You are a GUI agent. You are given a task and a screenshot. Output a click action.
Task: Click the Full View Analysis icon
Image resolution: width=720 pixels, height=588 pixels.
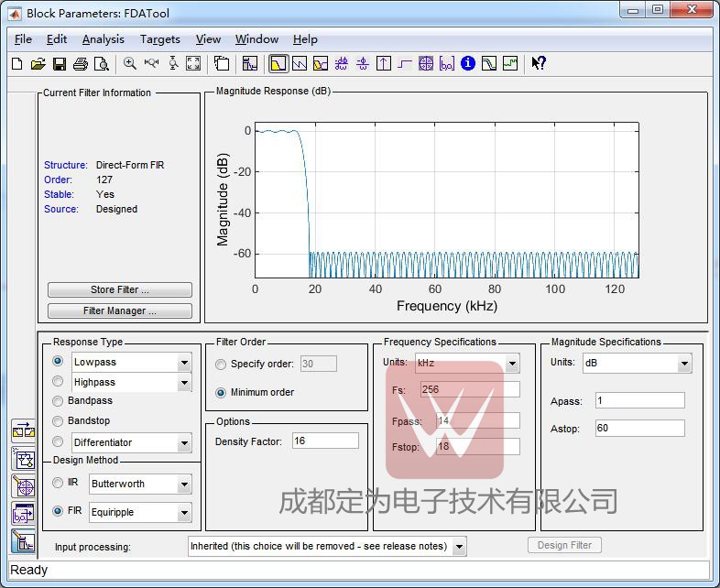tap(222, 63)
